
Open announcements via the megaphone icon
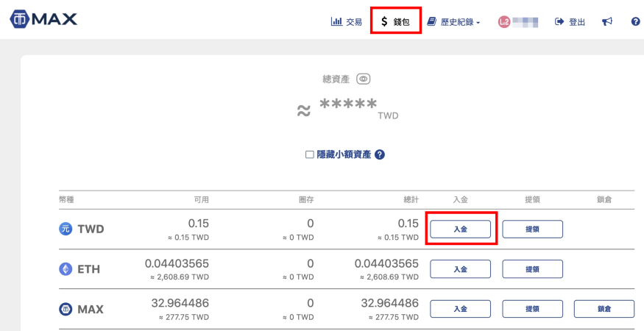tap(607, 22)
